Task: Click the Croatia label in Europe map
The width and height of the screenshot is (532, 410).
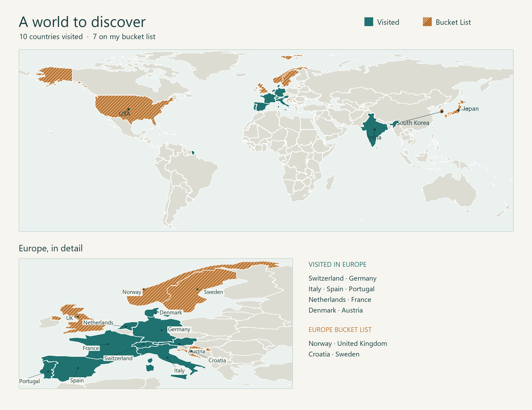Action: [x=217, y=360]
